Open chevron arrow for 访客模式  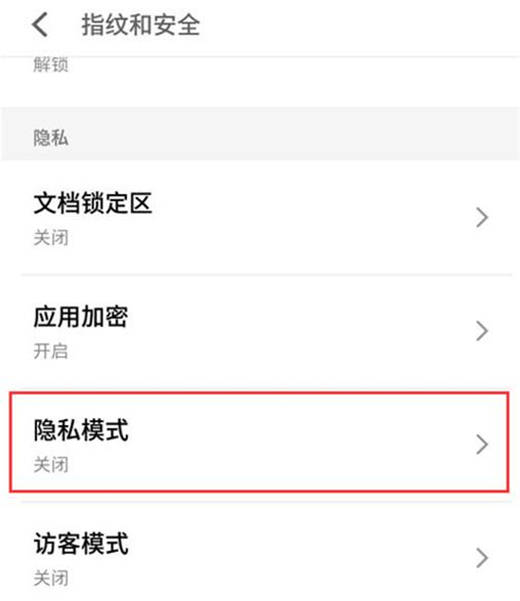pos(482,558)
